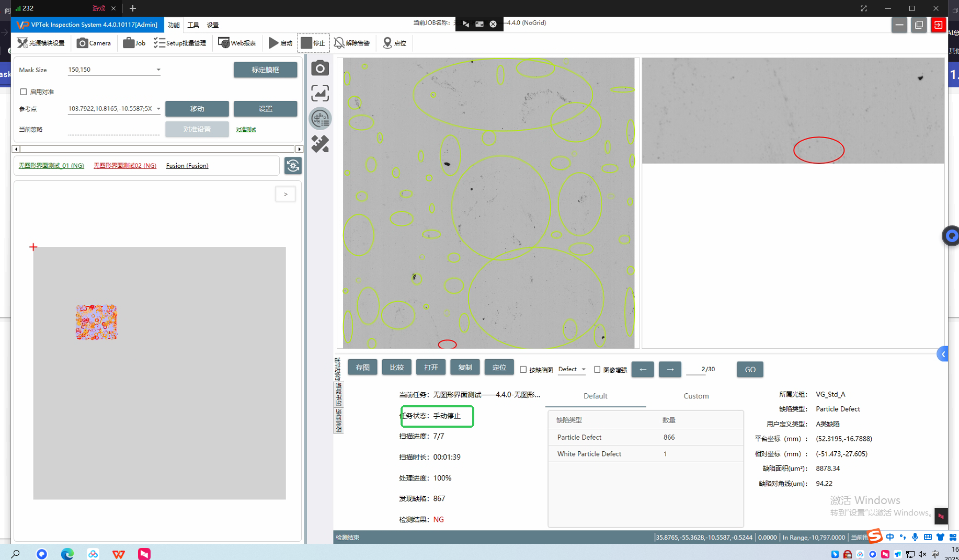Click the wafer map grid icon
This screenshot has width=959, height=560.
pos(320,119)
